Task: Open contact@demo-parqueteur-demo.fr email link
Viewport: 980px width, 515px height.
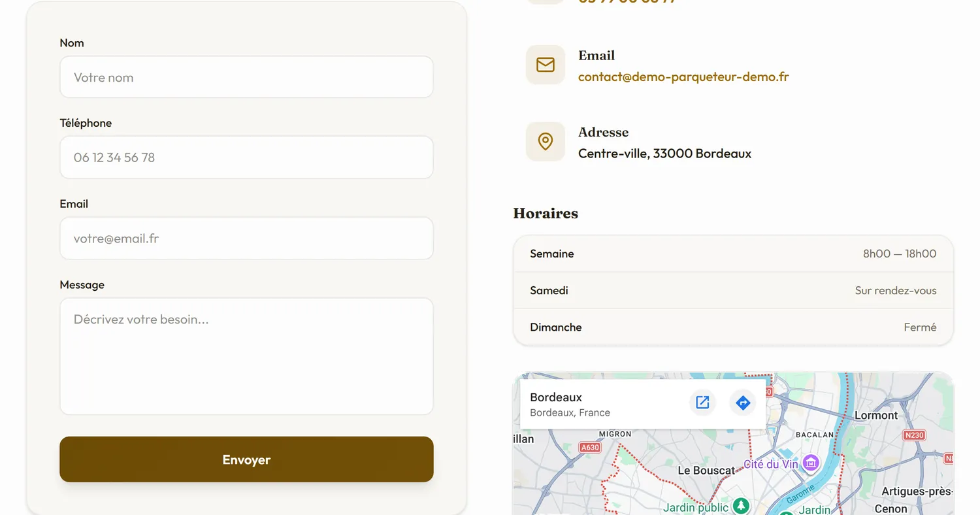Action: click(x=683, y=76)
